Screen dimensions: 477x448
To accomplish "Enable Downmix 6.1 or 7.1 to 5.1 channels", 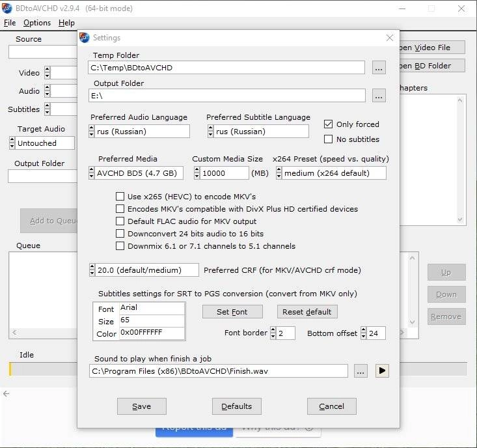I will [x=120, y=246].
